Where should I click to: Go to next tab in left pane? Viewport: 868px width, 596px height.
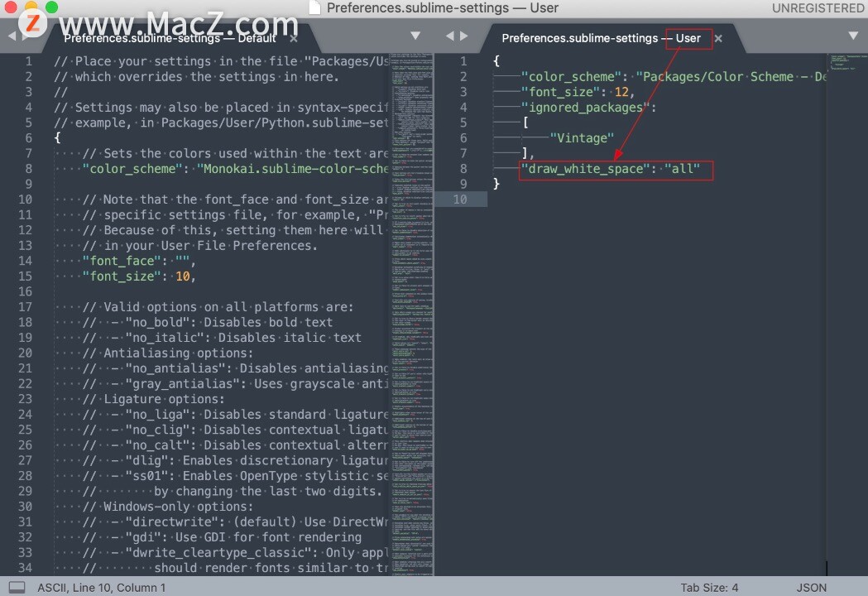pos(25,36)
